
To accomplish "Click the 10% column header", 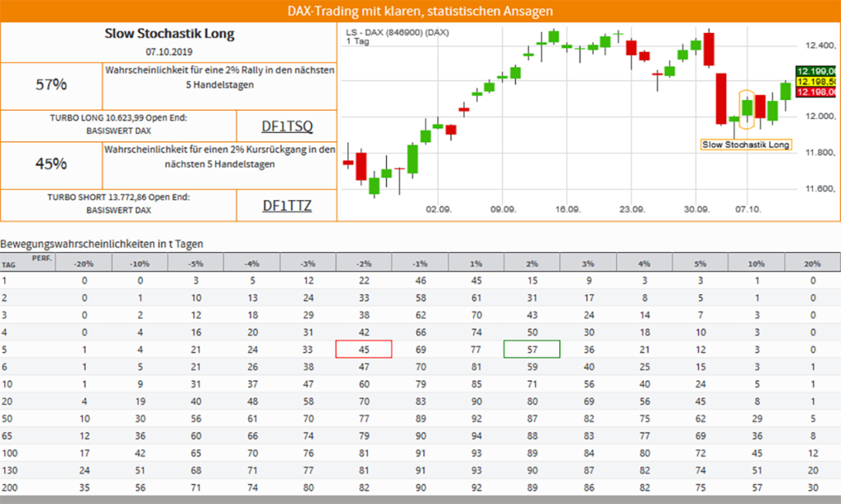I will [x=756, y=263].
